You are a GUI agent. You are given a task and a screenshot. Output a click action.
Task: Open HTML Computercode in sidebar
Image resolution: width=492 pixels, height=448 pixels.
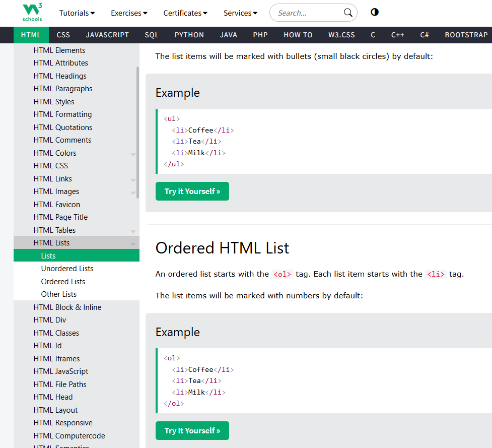(x=76, y=436)
